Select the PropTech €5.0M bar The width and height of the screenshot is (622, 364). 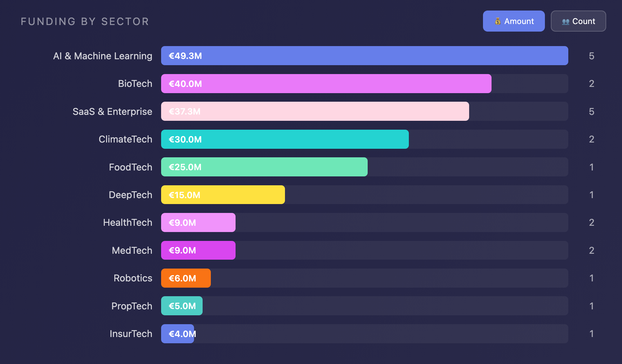(182, 306)
